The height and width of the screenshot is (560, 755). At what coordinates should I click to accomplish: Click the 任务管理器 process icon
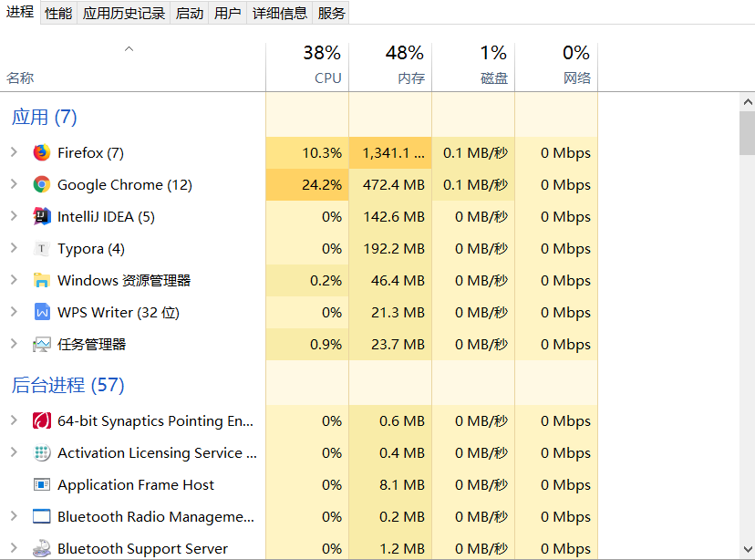[41, 345]
